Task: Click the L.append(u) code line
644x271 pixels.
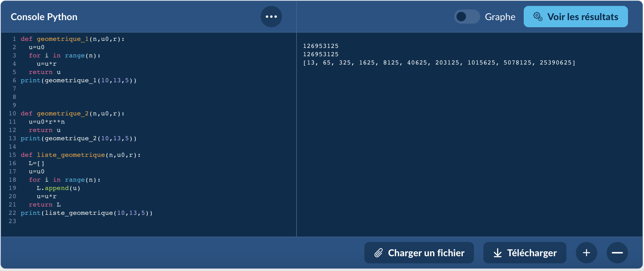Action: (x=58, y=188)
